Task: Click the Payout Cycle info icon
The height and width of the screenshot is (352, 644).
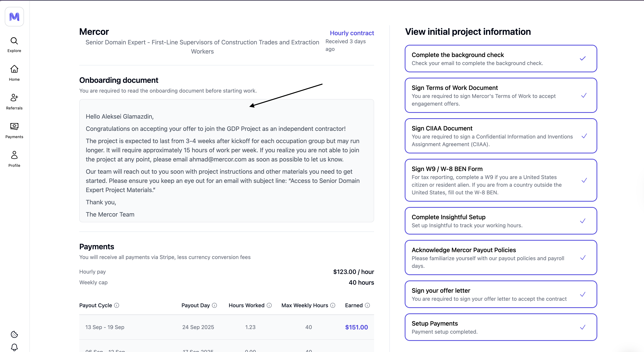Action: tap(117, 305)
